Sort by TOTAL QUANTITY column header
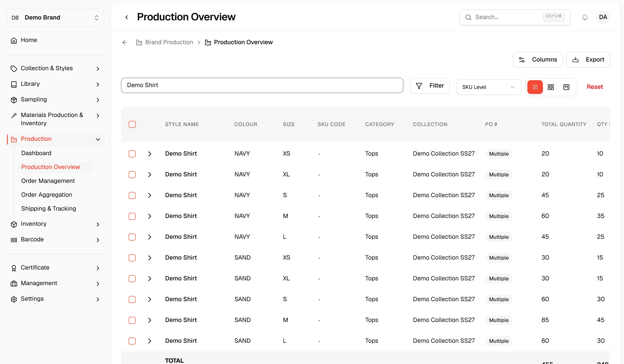The image size is (624, 364). 564,124
